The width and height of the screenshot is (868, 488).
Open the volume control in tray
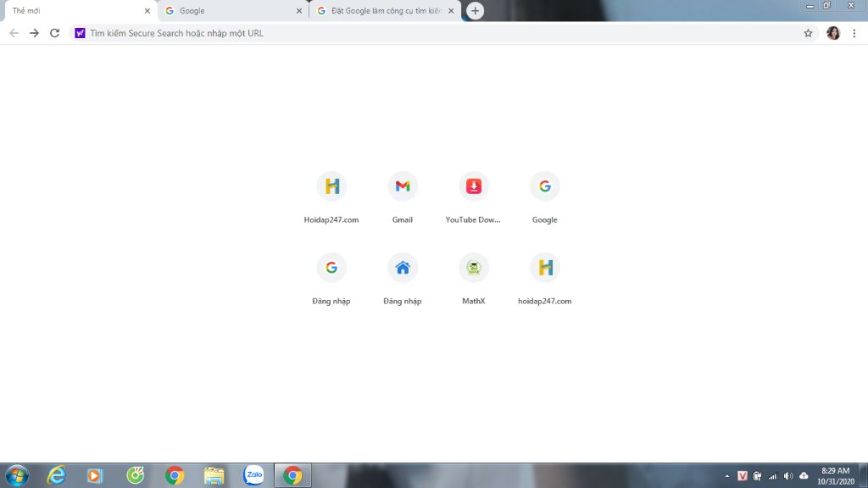[788, 476]
